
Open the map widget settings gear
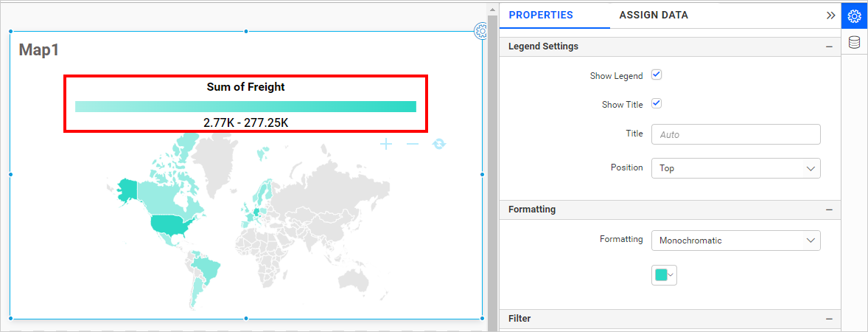tap(481, 31)
